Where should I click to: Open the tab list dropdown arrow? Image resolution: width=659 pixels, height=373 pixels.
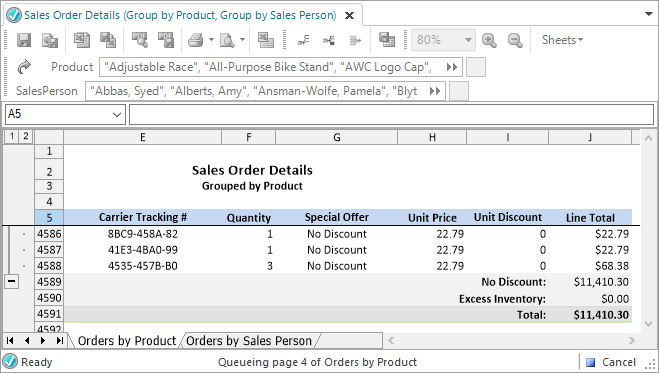[648, 14]
